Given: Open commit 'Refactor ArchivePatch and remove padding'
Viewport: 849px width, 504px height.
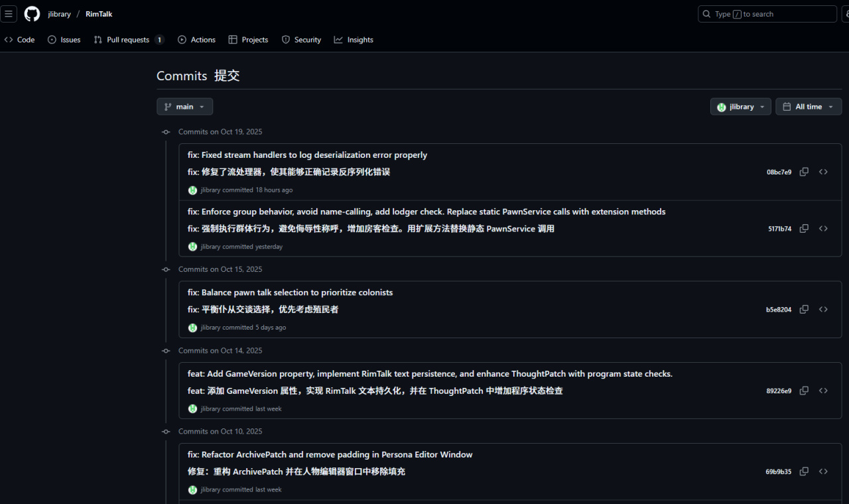Looking at the screenshot, I should pos(330,455).
